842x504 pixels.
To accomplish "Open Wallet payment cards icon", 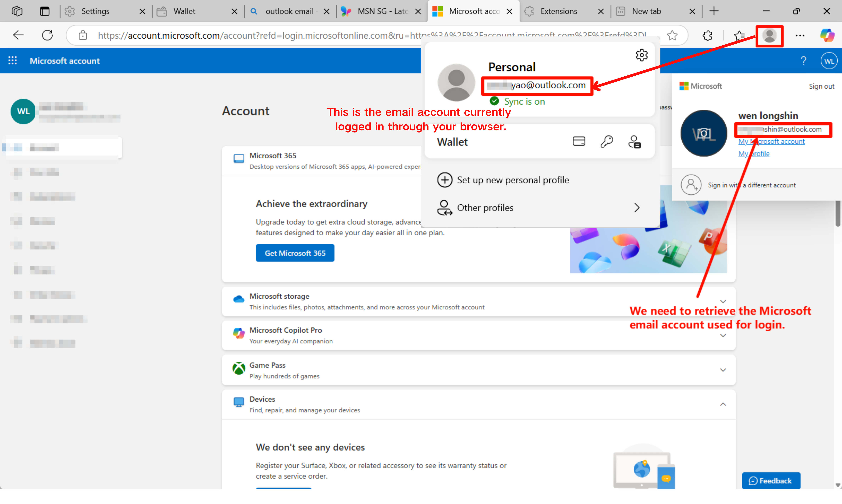I will click(x=579, y=141).
